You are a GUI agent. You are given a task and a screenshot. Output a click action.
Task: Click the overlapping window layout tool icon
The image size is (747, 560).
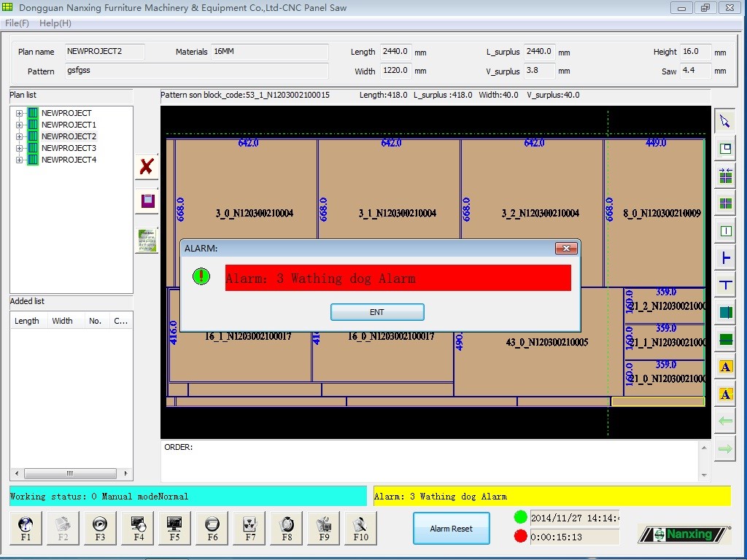[725, 149]
